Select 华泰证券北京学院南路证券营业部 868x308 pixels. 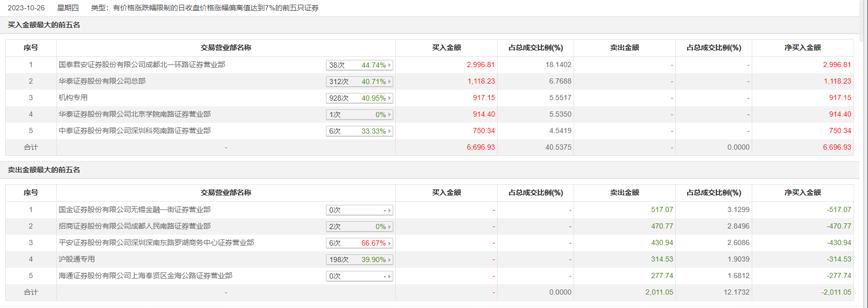click(134, 114)
